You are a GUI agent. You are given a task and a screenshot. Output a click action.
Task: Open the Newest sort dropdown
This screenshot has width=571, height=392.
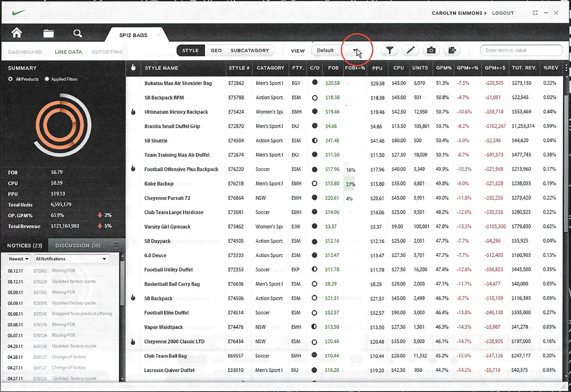pyautogui.click(x=19, y=259)
